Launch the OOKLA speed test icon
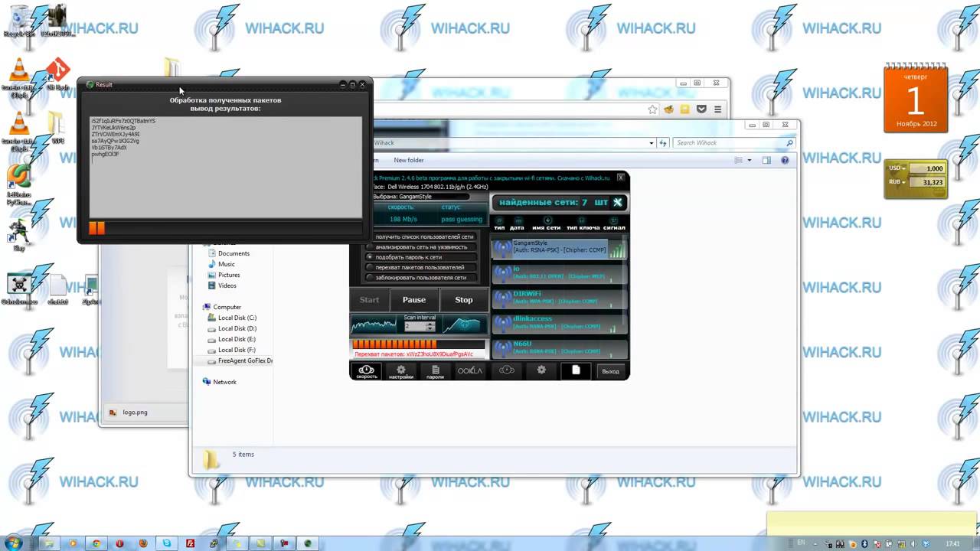Image resolution: width=980 pixels, height=551 pixels. 470,370
